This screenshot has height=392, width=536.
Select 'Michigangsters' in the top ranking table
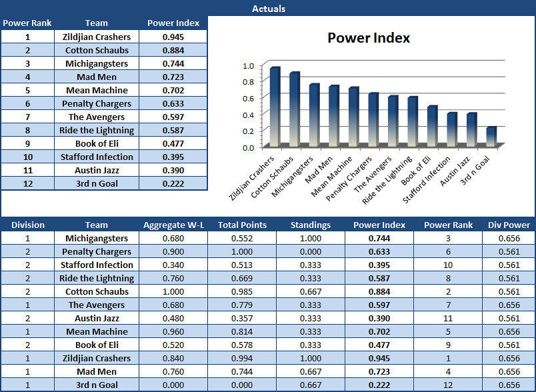97,63
